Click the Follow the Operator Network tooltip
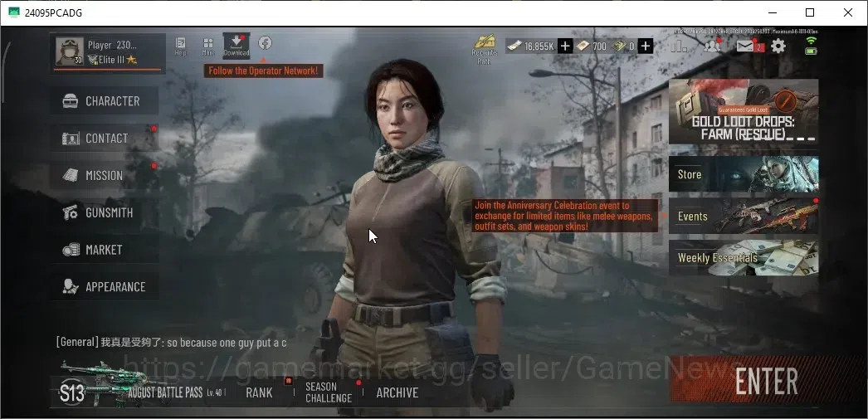Image resolution: width=868 pixels, height=419 pixels. point(263,71)
